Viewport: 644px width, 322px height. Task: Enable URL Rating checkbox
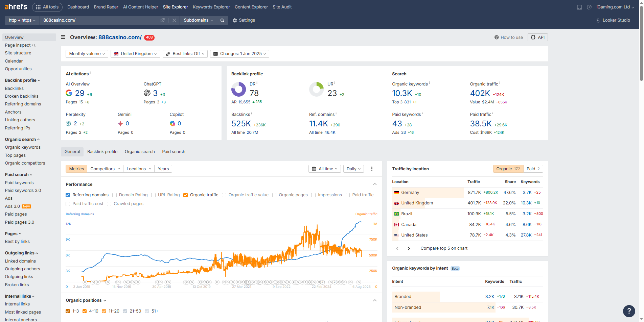pyautogui.click(x=154, y=195)
